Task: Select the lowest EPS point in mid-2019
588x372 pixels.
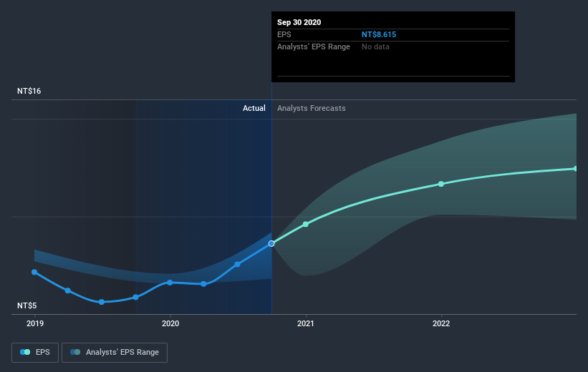Action: [102, 302]
